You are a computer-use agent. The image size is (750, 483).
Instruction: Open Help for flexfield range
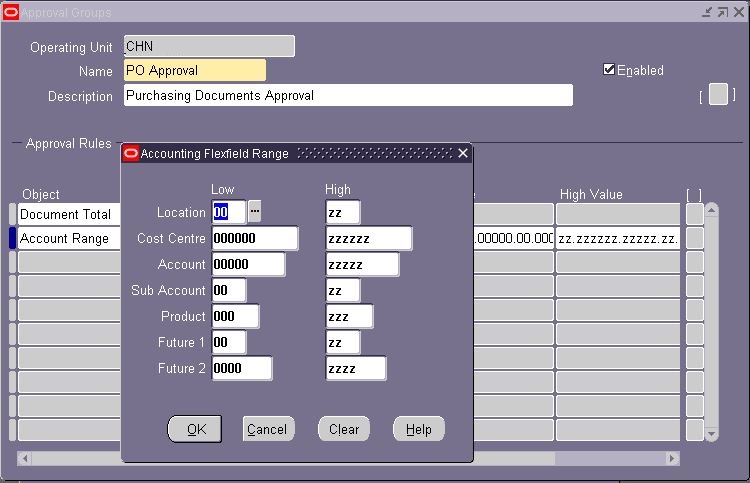pos(419,429)
